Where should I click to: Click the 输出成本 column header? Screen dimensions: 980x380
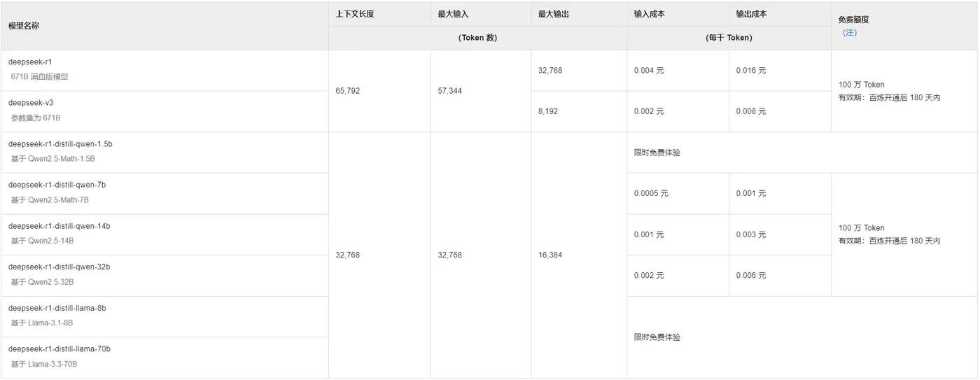(x=751, y=14)
